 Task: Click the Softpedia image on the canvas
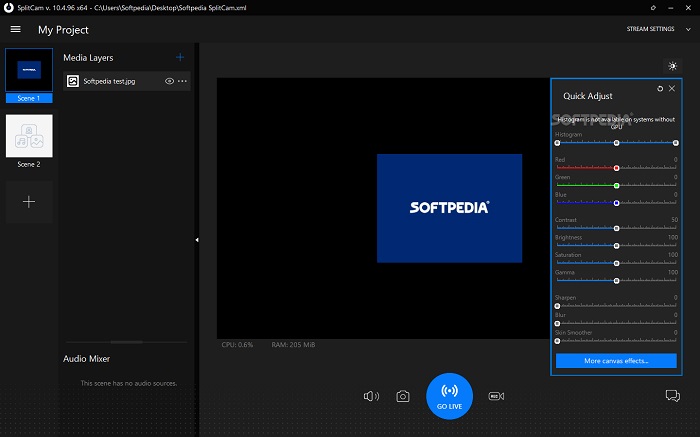pyautogui.click(x=450, y=208)
